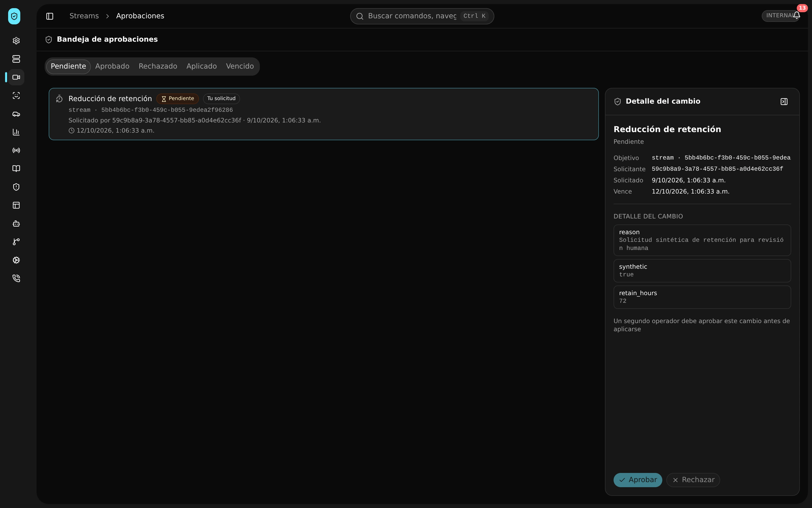Click the Pendiente status badge on the request card
812x508 pixels.
(x=178, y=99)
